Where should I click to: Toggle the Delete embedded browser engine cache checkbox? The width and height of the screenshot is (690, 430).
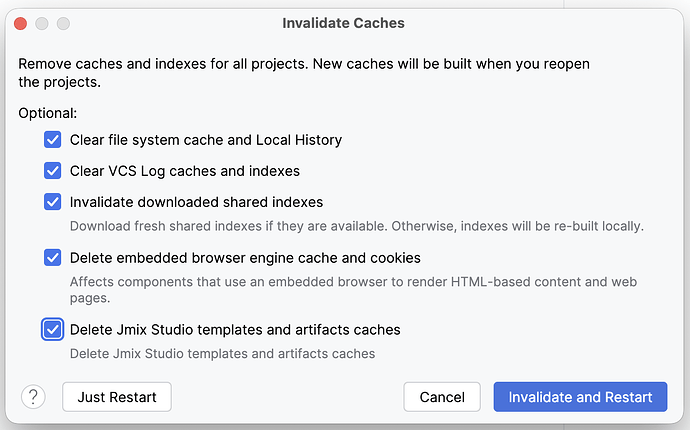[52, 257]
